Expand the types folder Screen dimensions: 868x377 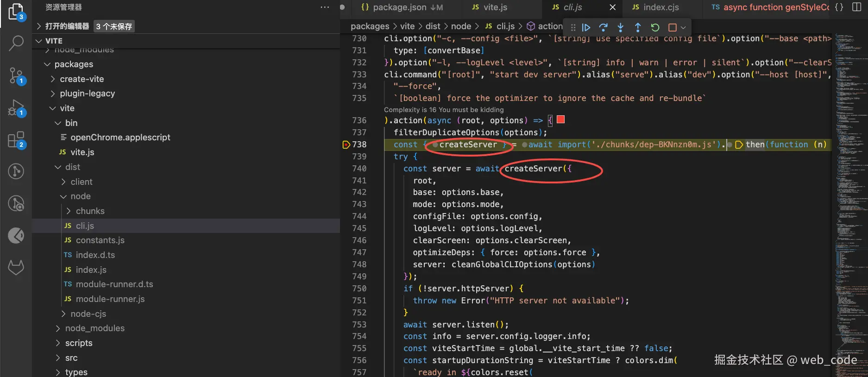pos(76,372)
